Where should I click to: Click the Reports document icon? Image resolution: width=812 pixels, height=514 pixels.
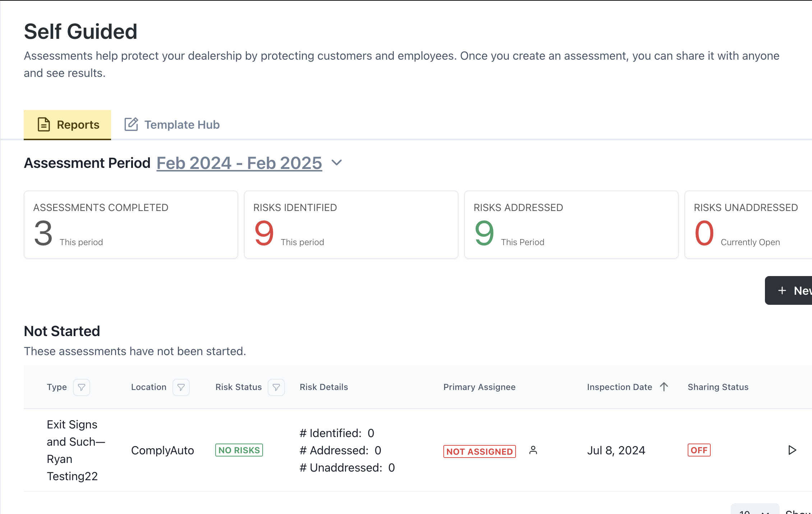[44, 124]
